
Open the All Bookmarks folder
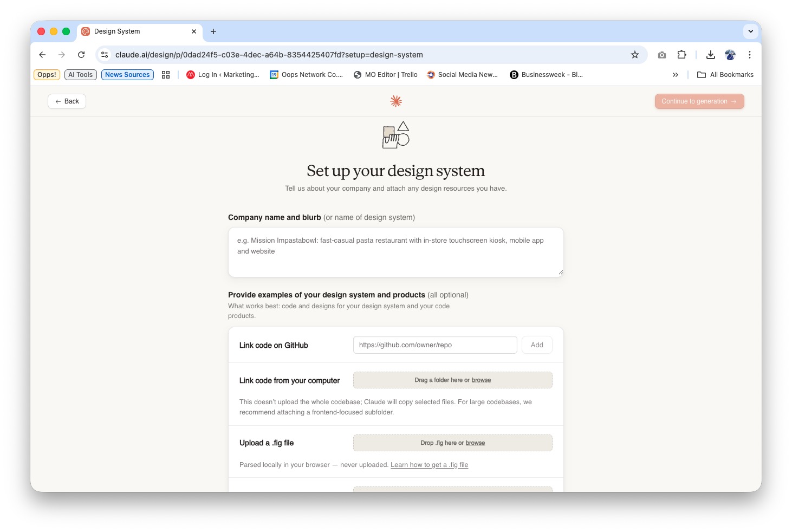tap(725, 75)
